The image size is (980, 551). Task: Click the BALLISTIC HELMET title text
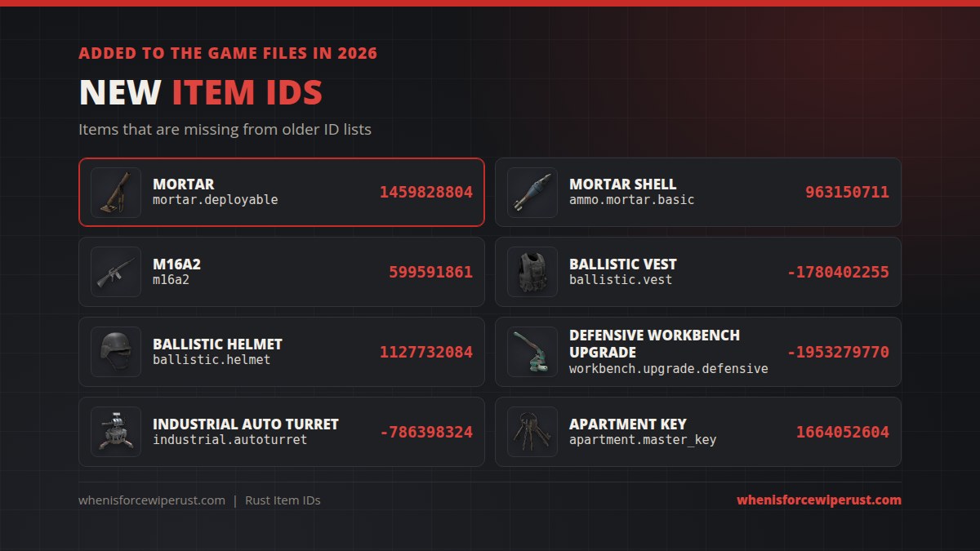[217, 344]
